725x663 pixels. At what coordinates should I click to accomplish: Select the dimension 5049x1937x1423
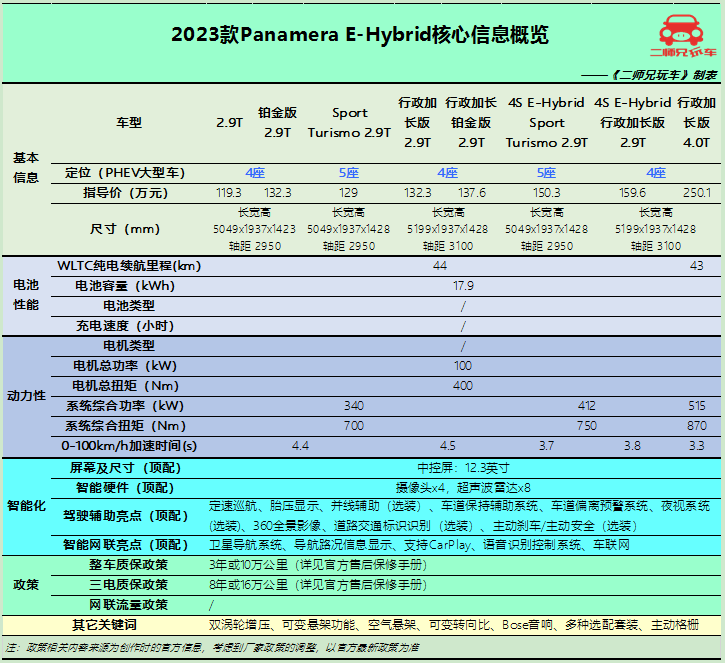(x=254, y=229)
